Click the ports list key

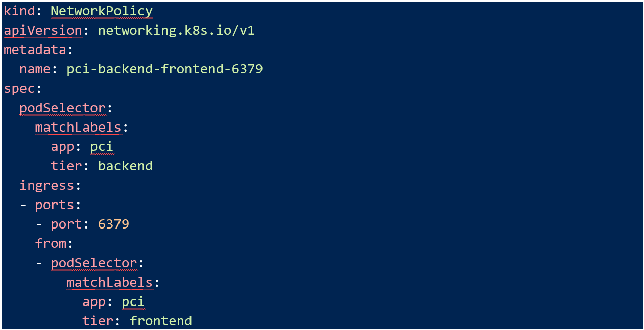55,205
